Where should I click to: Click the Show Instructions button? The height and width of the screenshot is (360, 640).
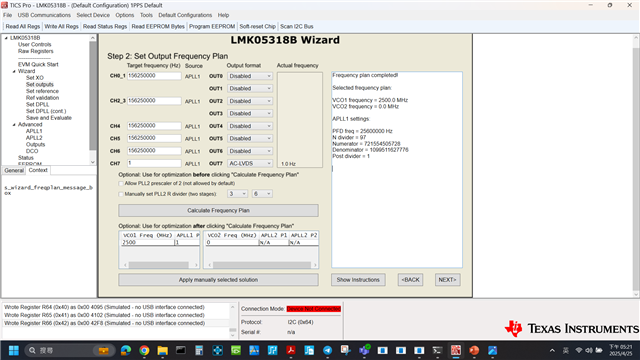[358, 280]
